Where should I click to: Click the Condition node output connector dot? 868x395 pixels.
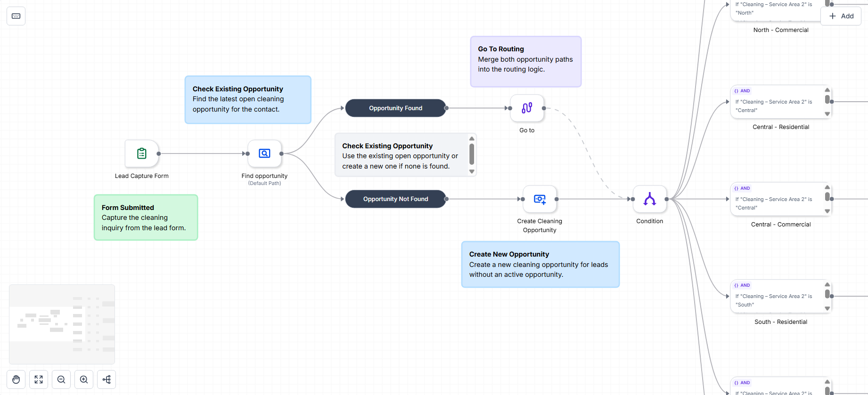pyautogui.click(x=666, y=199)
